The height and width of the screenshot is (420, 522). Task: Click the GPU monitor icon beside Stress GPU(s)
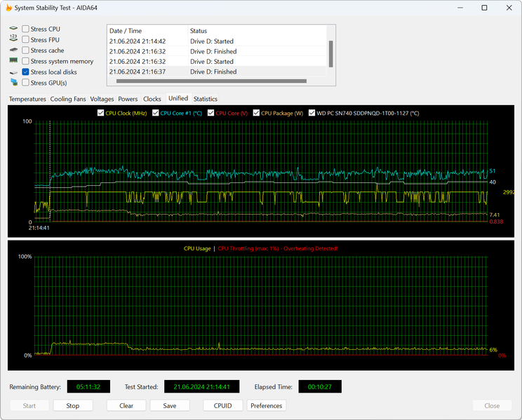[13, 83]
